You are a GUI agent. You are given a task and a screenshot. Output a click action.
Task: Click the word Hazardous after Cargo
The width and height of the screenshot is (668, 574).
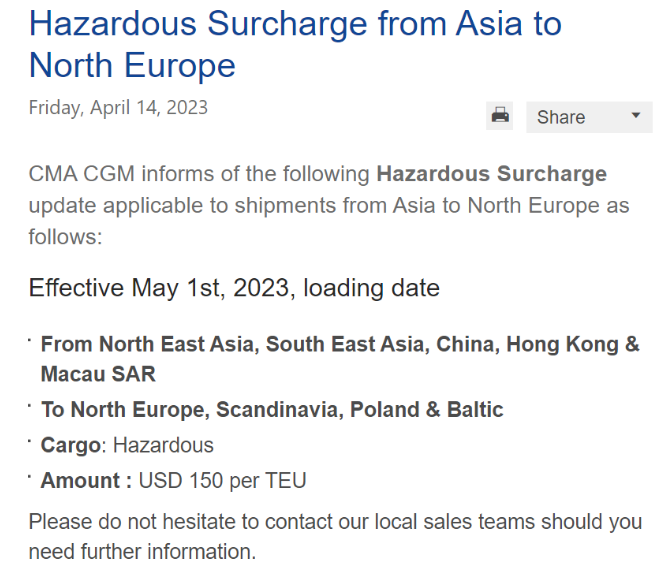[x=163, y=445]
